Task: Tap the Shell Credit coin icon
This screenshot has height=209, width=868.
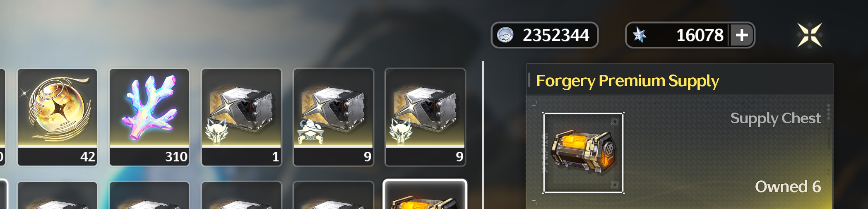Action: pos(505,35)
